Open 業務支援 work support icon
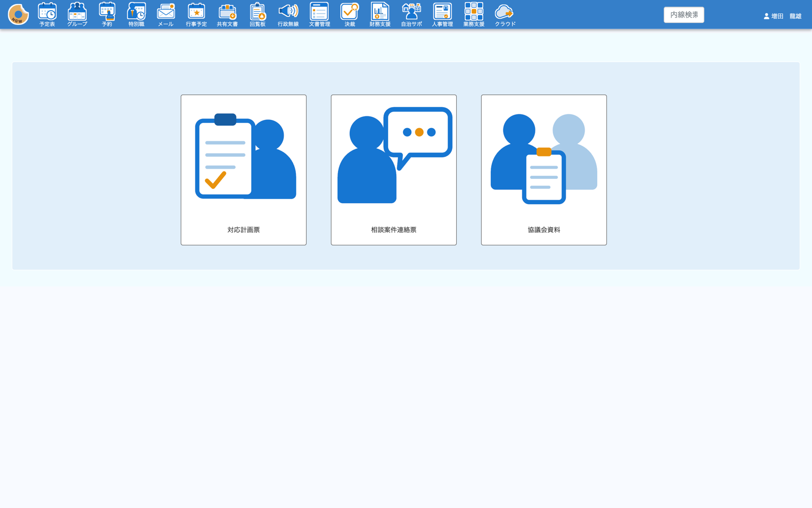The height and width of the screenshot is (508, 812). tap(473, 15)
